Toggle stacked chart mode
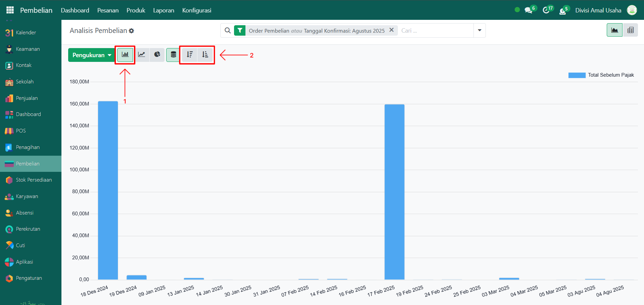Image resolution: width=644 pixels, height=305 pixels. coord(173,54)
